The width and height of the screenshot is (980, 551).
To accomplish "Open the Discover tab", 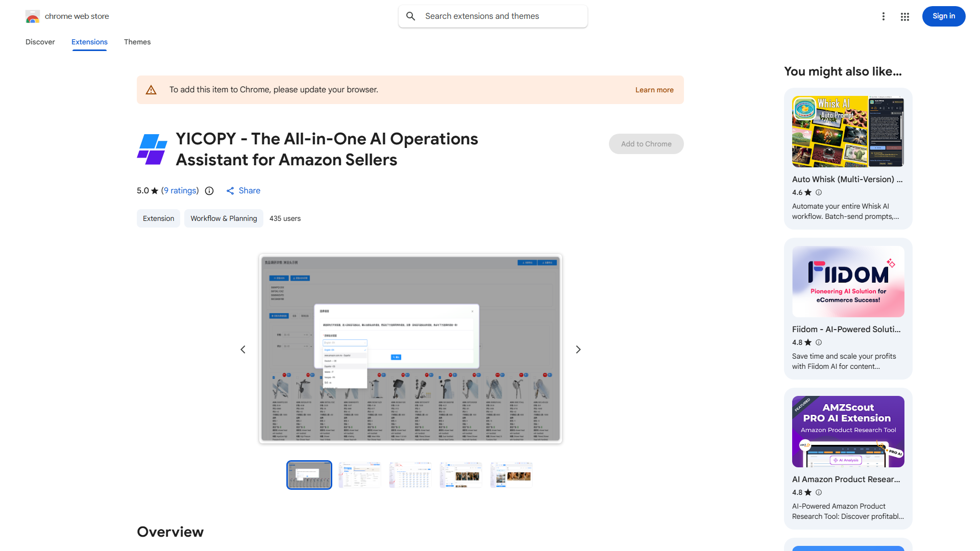I will (40, 42).
